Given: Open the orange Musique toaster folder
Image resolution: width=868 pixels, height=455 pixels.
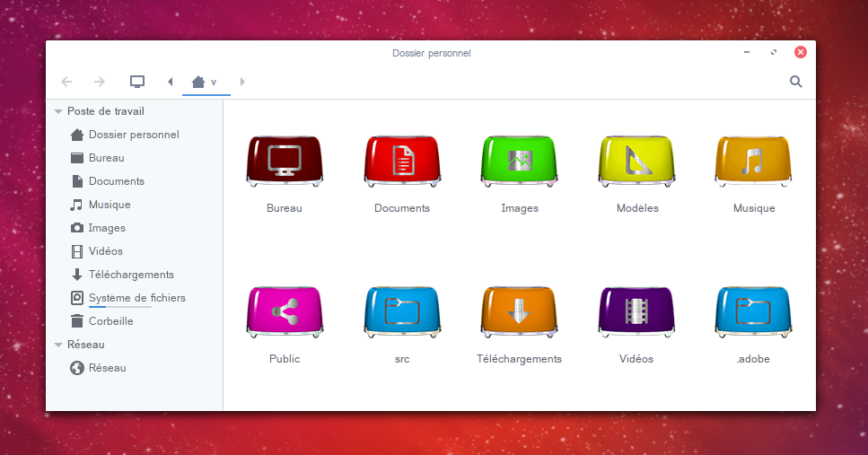Looking at the screenshot, I should tap(753, 161).
